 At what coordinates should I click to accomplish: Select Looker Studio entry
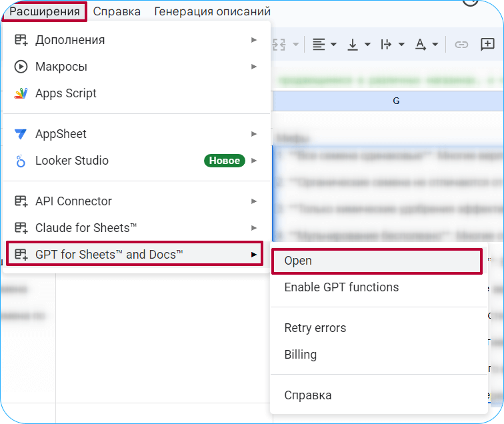(x=136, y=161)
